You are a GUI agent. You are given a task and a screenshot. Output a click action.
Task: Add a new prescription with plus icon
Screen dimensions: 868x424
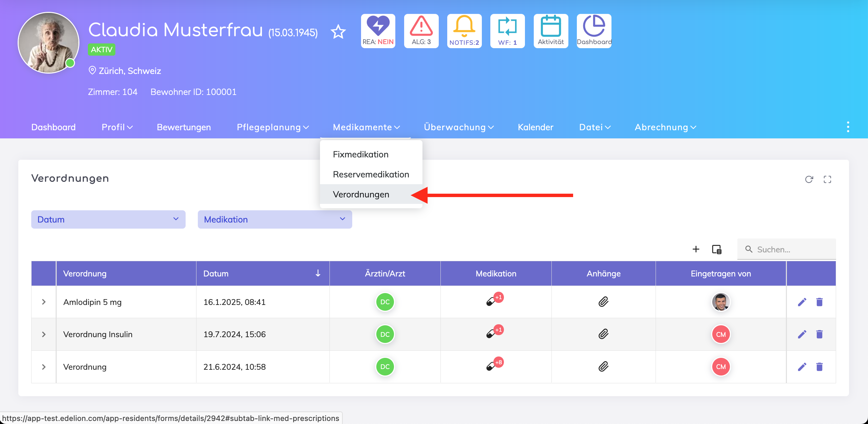click(x=696, y=249)
